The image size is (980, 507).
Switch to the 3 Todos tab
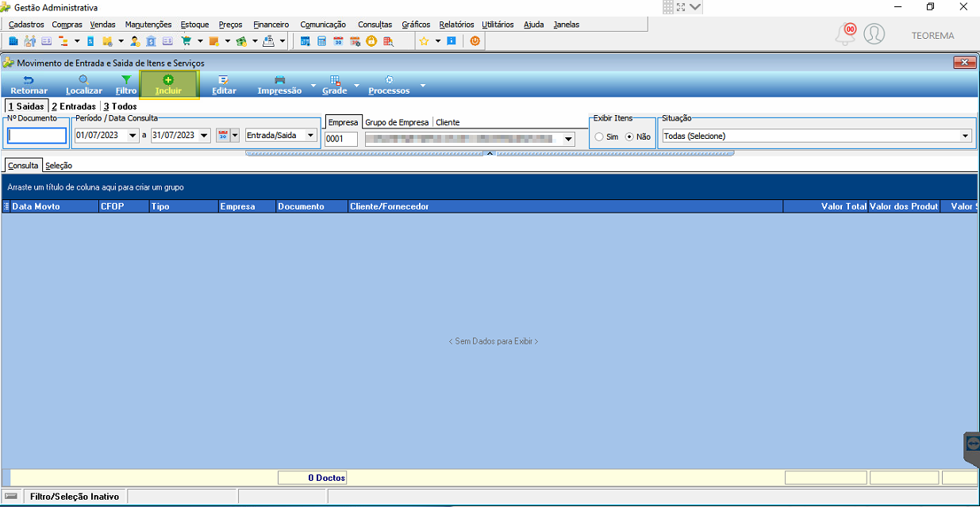[120, 106]
